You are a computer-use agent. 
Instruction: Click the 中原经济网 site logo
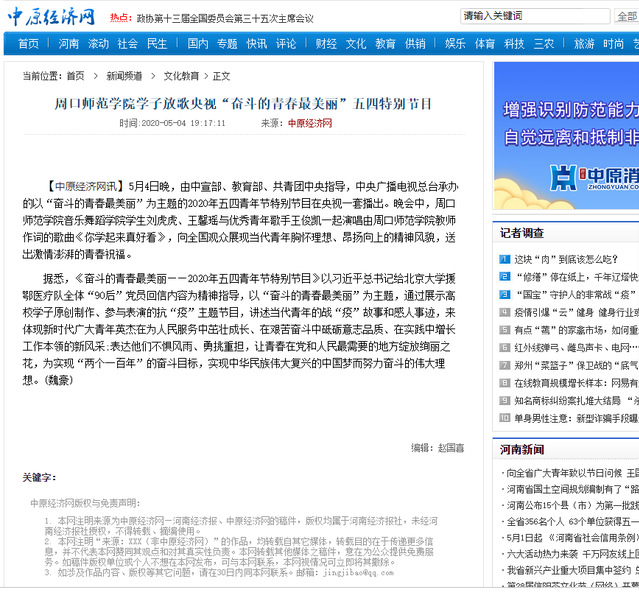[x=51, y=17]
